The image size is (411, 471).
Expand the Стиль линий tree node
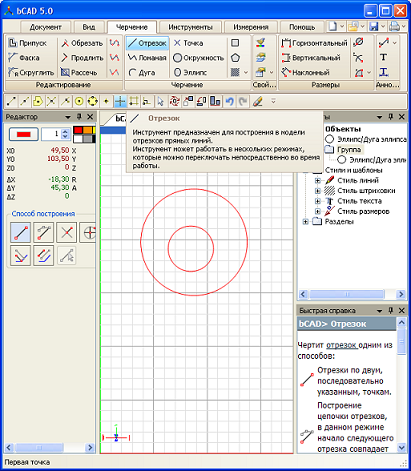318,181
